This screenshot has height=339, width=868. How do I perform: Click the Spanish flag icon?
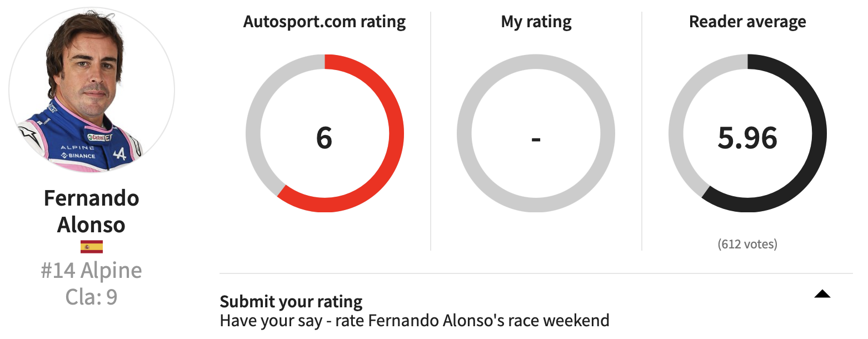[x=92, y=247]
